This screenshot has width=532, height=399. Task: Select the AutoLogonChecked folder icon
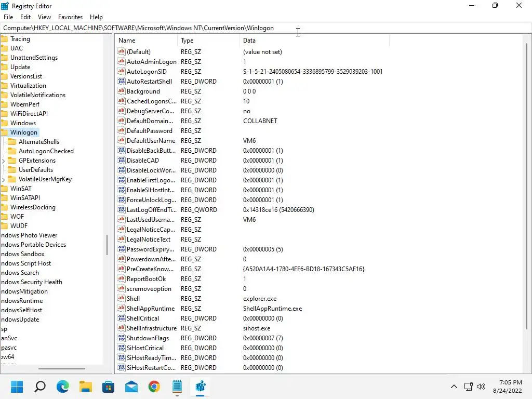pos(12,151)
